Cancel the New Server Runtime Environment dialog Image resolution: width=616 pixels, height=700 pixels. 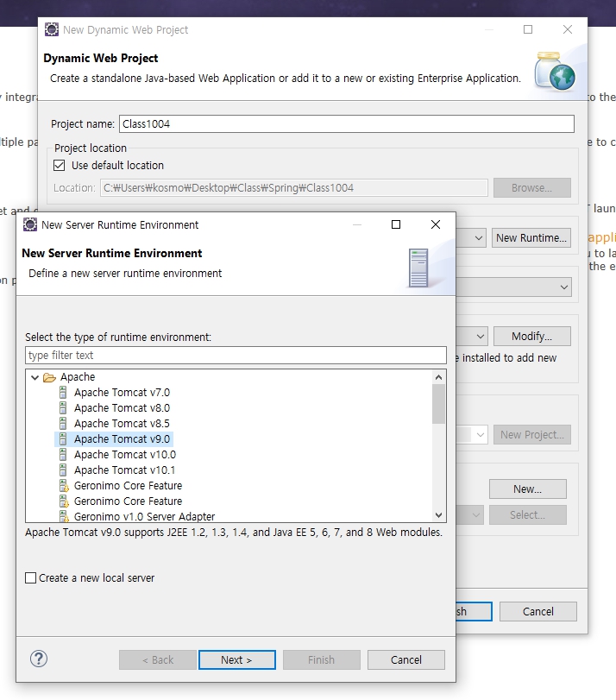(406, 659)
